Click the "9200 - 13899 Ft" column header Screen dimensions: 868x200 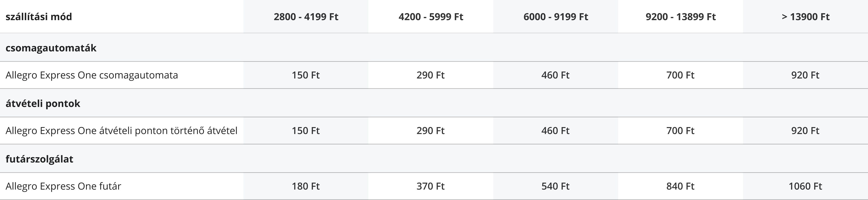(x=680, y=16)
